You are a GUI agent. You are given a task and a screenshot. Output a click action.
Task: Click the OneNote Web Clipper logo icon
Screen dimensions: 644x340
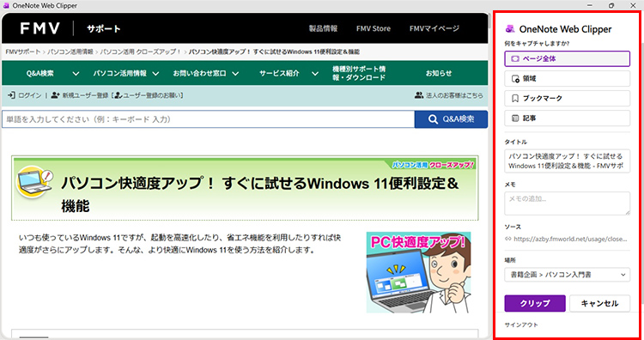[510, 29]
